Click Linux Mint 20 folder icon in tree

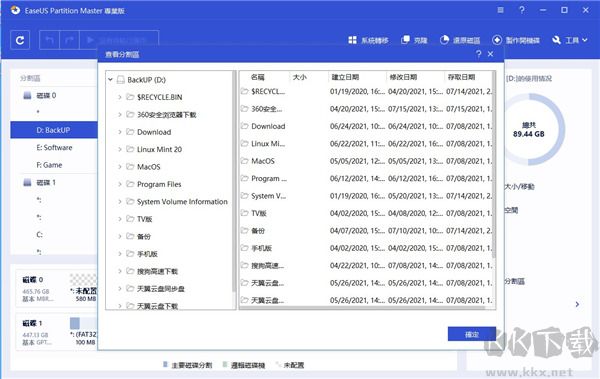[x=130, y=149]
